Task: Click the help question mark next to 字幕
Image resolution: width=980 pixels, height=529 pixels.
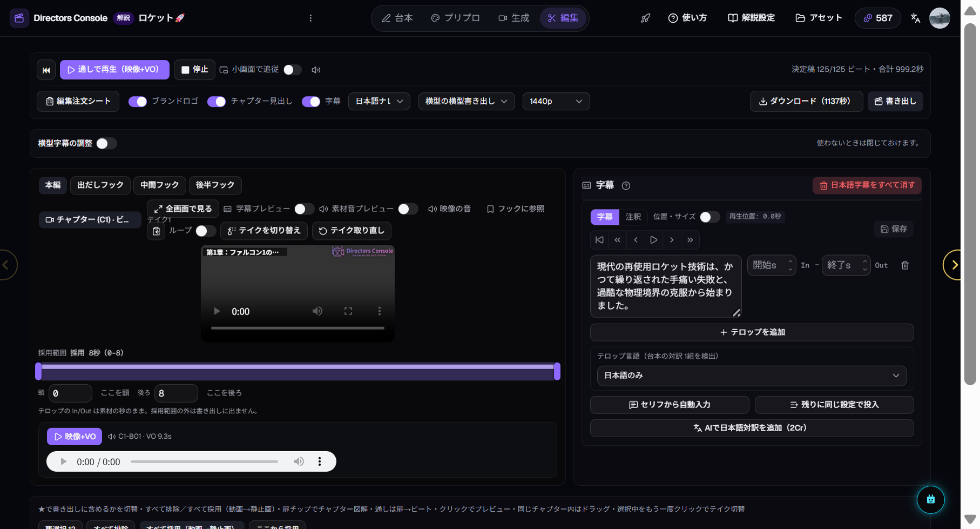Action: point(626,185)
